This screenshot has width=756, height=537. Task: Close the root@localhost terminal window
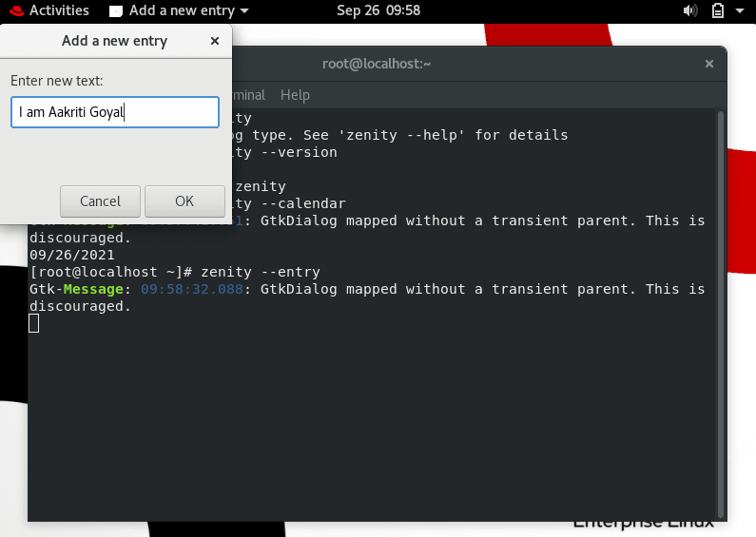[x=708, y=64]
